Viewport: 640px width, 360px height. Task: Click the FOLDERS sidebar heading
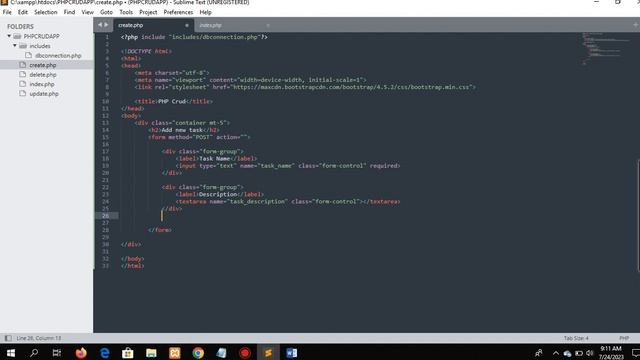click(x=20, y=27)
